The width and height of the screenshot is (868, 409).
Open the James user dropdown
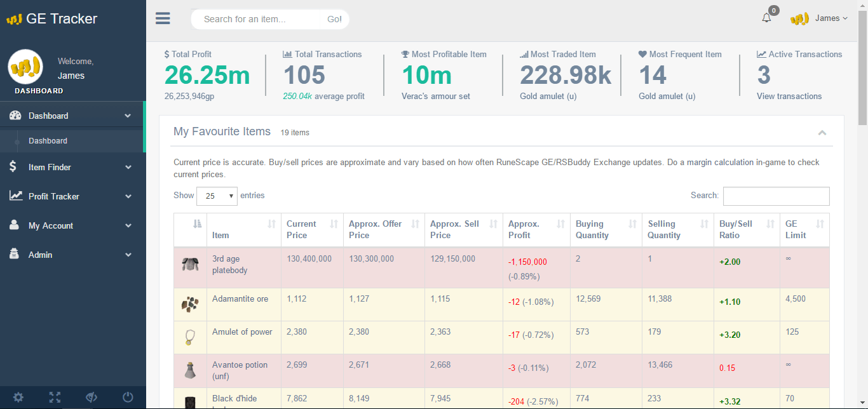pyautogui.click(x=819, y=18)
